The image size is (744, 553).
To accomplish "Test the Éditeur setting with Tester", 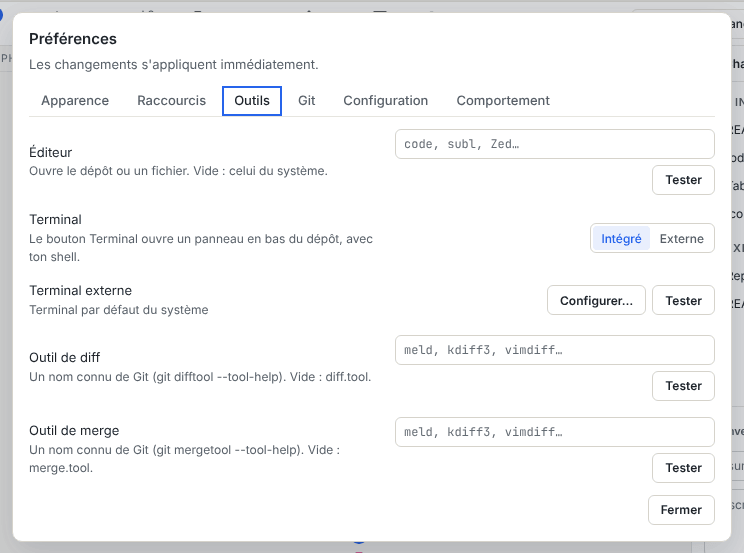I will (683, 180).
